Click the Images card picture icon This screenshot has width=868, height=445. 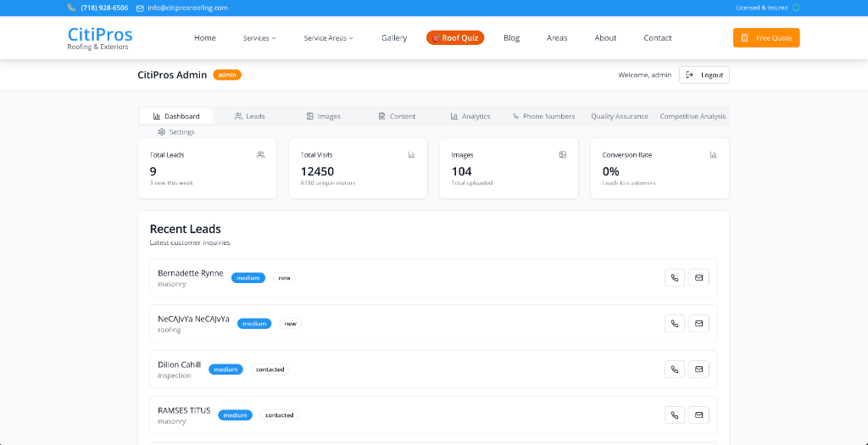tap(562, 155)
